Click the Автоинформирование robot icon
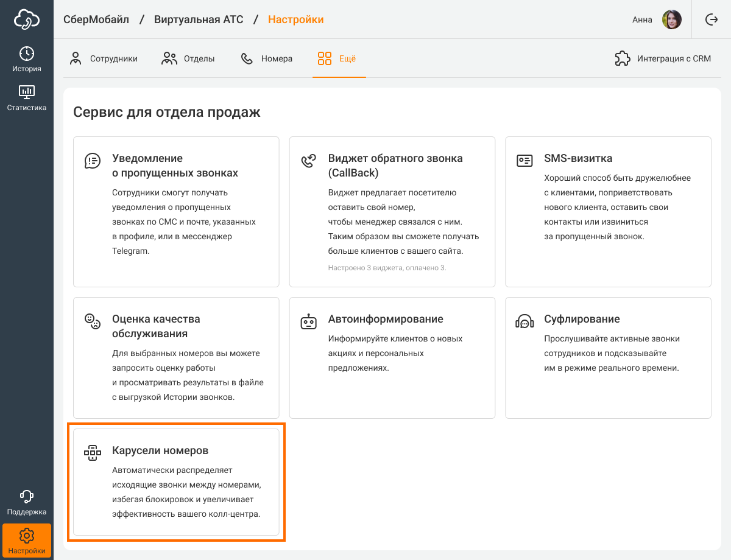 coord(309,321)
